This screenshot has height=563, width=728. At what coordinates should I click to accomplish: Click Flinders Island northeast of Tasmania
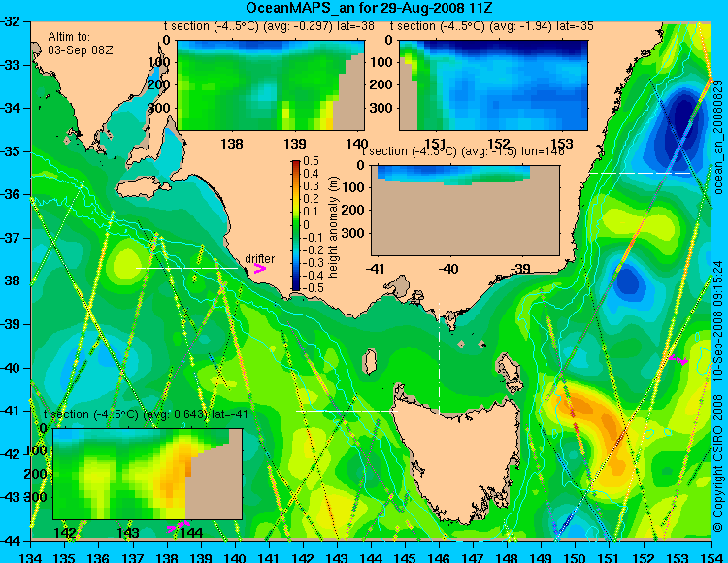(510, 369)
